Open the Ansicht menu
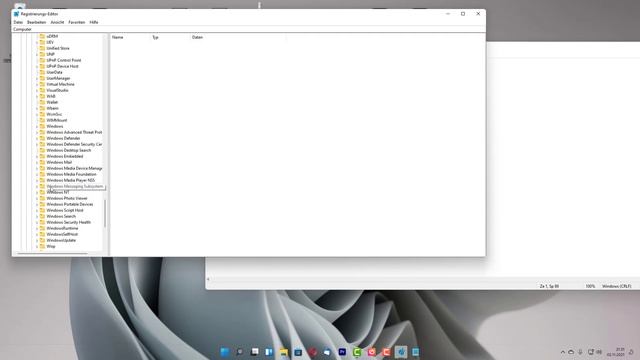Screen dimensions: 640x360 [57, 22]
